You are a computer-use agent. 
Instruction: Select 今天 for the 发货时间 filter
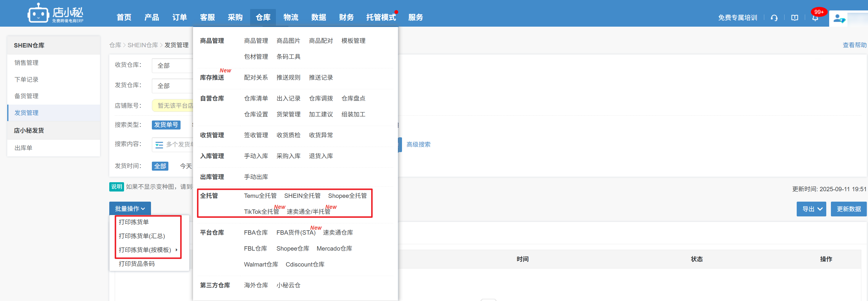click(x=186, y=166)
